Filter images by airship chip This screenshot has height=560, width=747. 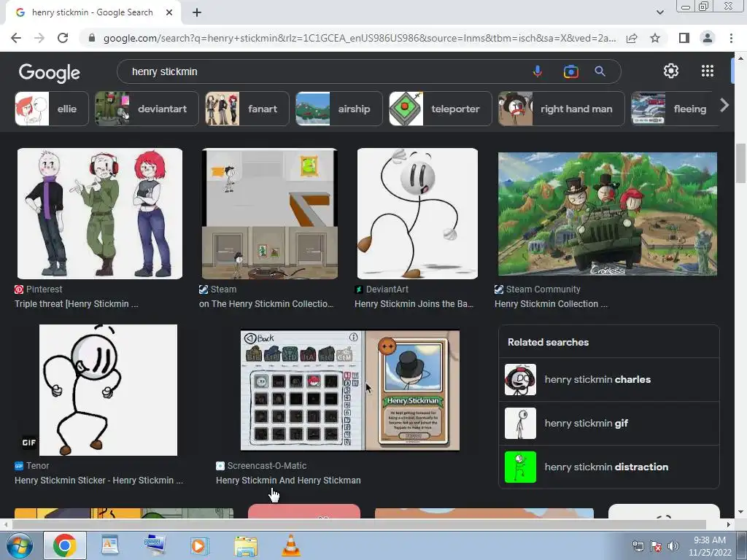pyautogui.click(x=338, y=109)
